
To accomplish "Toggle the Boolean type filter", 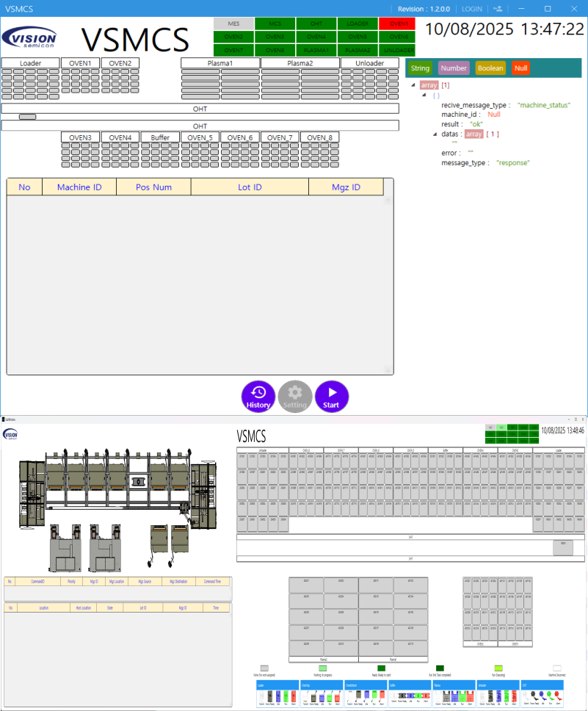I will pyautogui.click(x=490, y=68).
